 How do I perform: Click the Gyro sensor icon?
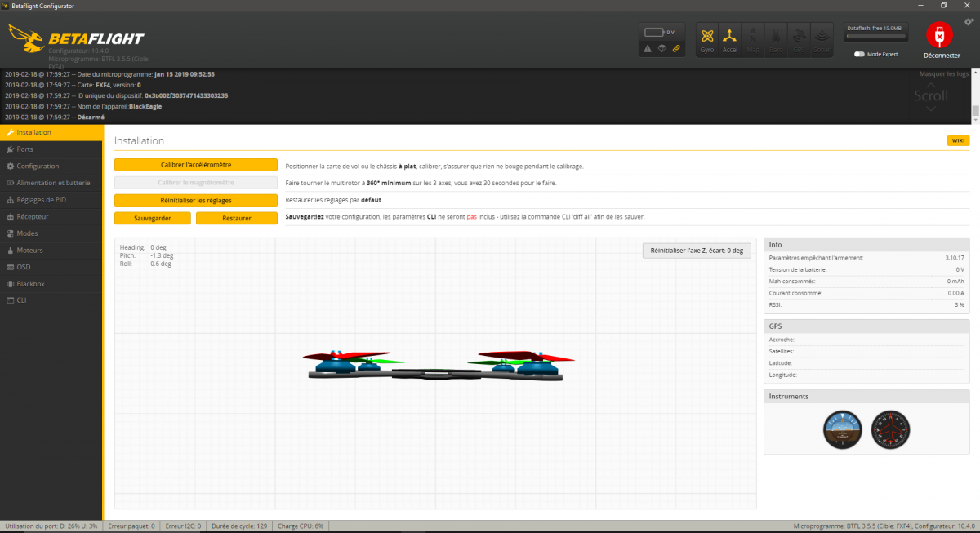706,39
